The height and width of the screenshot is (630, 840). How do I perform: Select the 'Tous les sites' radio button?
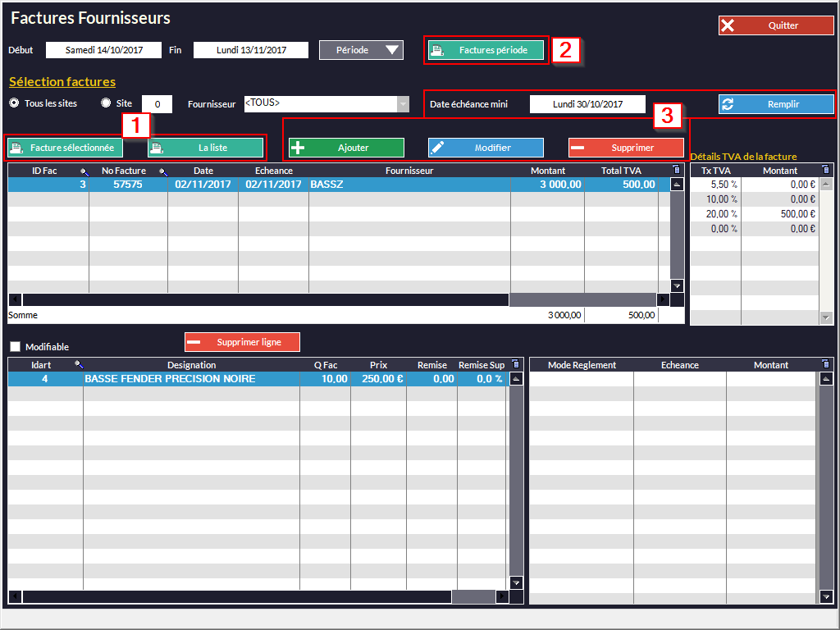pos(14,103)
